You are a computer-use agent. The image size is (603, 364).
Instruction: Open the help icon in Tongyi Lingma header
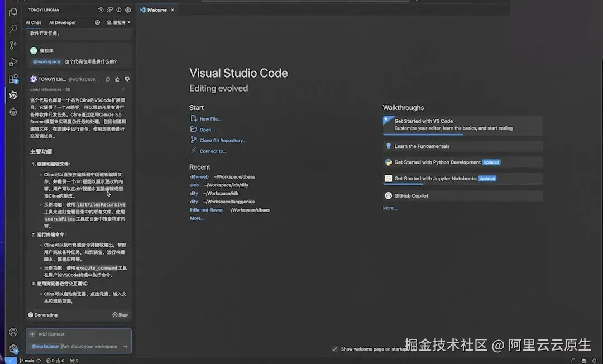tap(119, 10)
